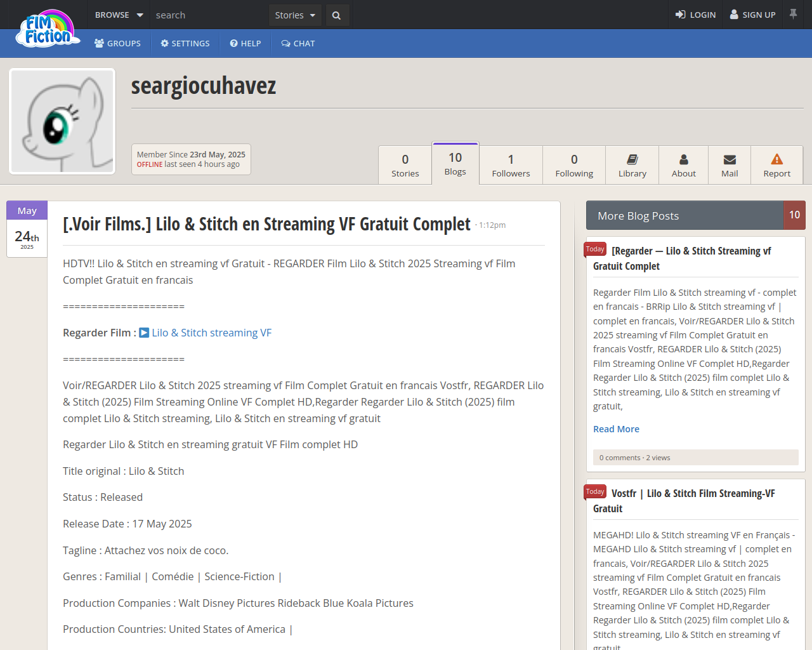The height and width of the screenshot is (650, 812).
Task: Focus the search text field
Action: (x=209, y=15)
